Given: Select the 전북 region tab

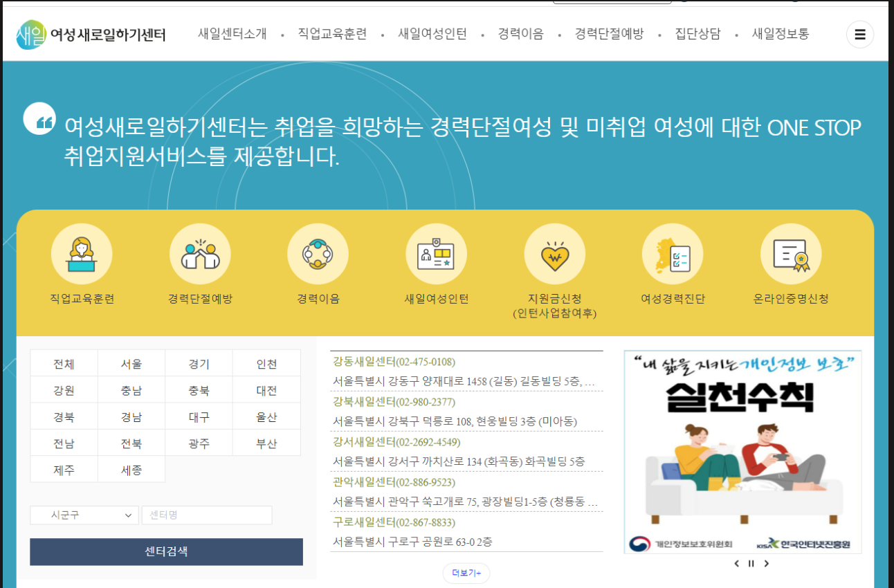Looking at the screenshot, I should 131,443.
